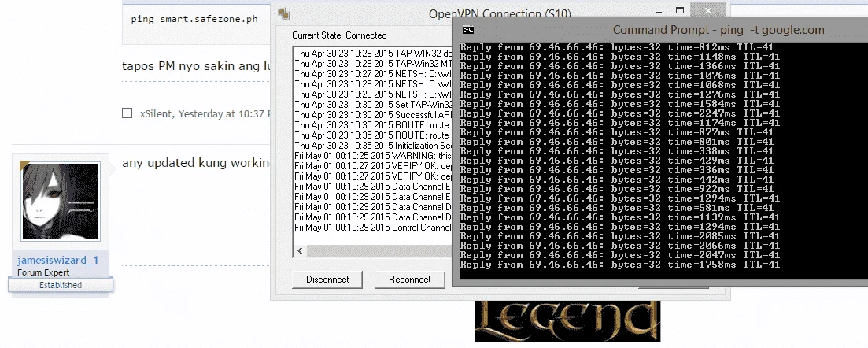Open the xSilent author link

pyautogui.click(x=157, y=113)
